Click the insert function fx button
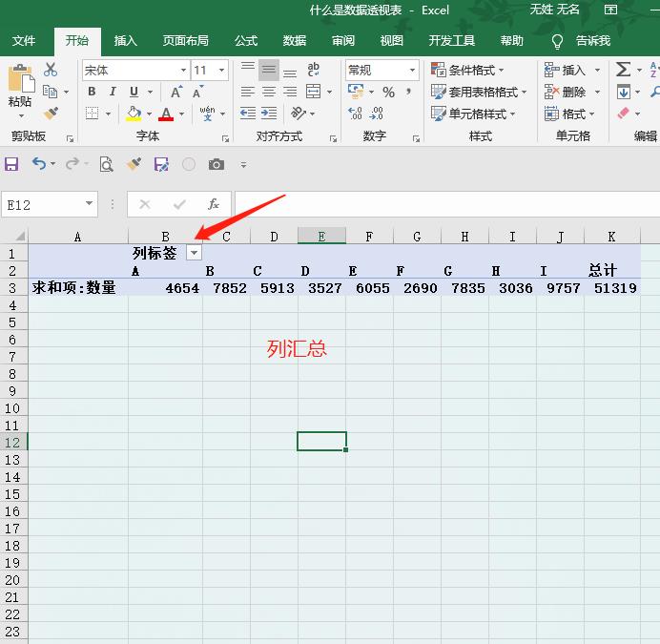This screenshot has height=644, width=660. click(214, 205)
